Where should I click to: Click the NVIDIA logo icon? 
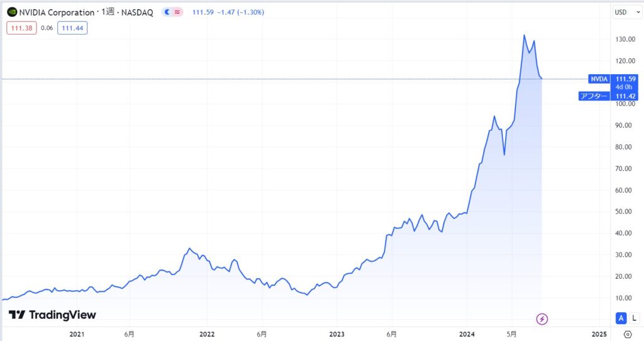12,13
